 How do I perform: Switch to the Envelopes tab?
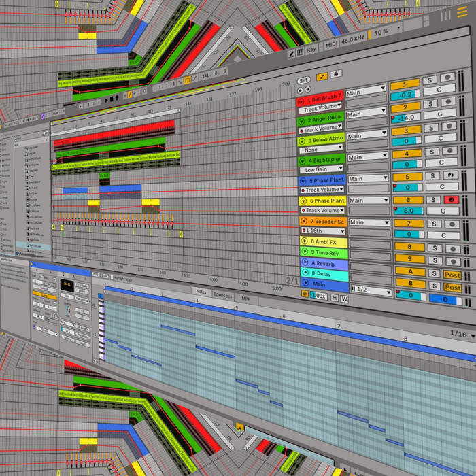(x=223, y=296)
